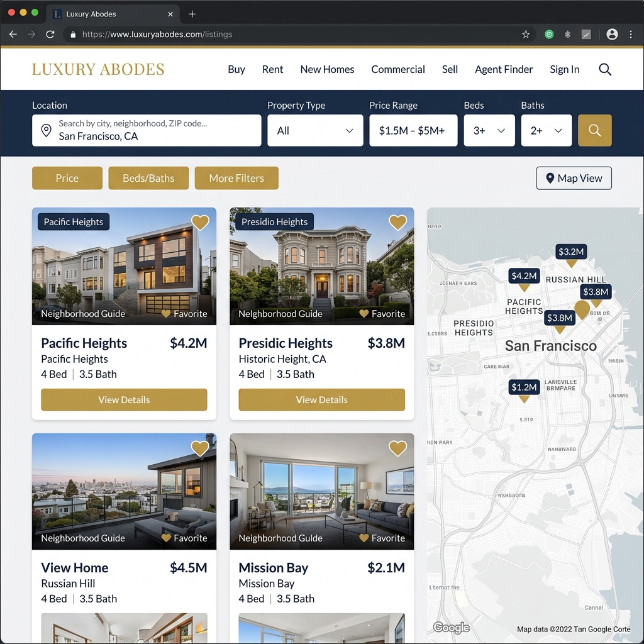Viewport: 644px width, 644px height.
Task: Open the Property Type dropdown
Action: point(314,130)
